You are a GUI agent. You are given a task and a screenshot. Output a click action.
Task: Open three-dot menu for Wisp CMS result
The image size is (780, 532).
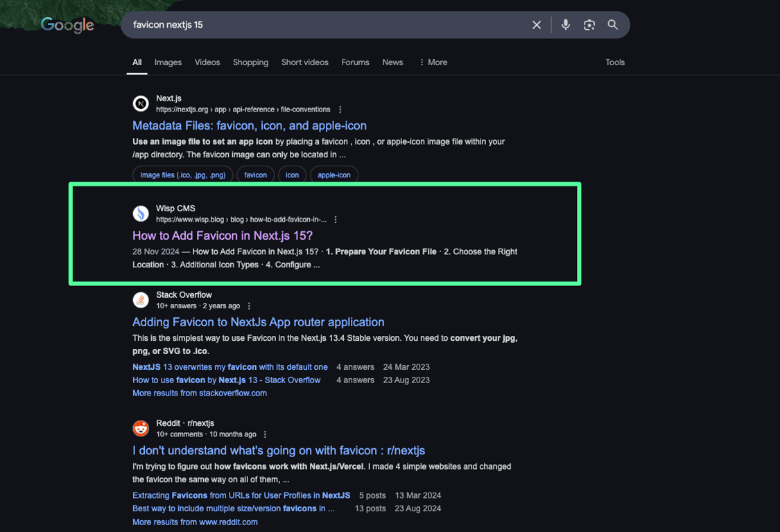pyautogui.click(x=336, y=220)
